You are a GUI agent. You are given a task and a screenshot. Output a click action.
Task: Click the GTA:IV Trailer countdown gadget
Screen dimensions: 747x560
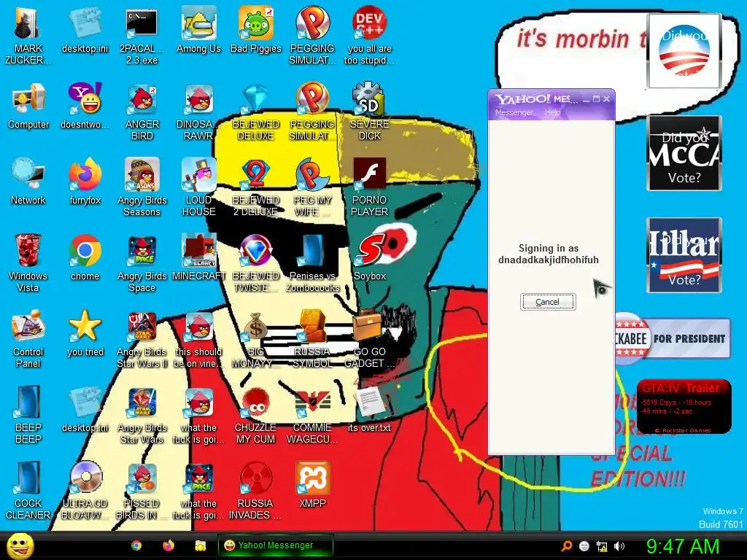[x=684, y=407]
